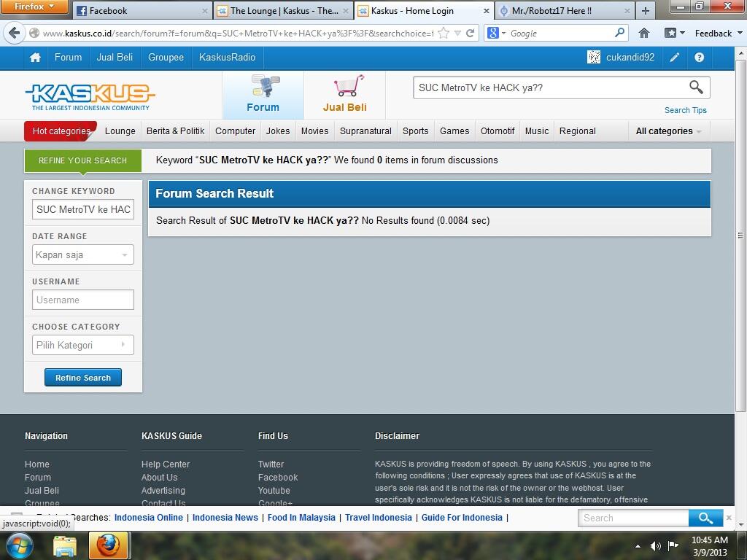This screenshot has height=560, width=747.
Task: Click the Refine Search button
Action: 83,378
